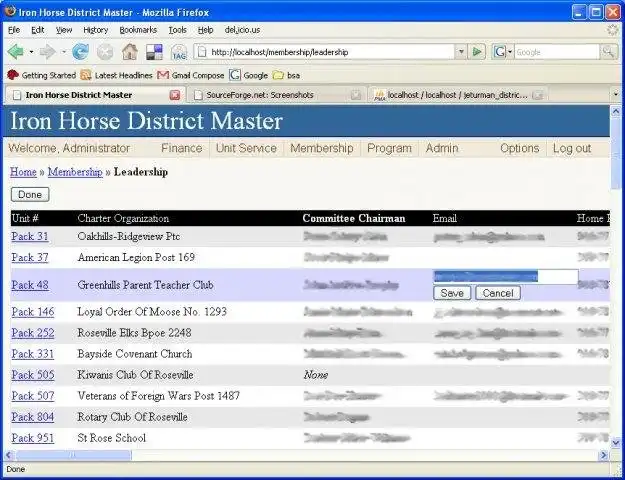Switch to the localhost phpMyAdmin tab
Image resolution: width=625 pixels, height=480 pixels.
point(458,95)
